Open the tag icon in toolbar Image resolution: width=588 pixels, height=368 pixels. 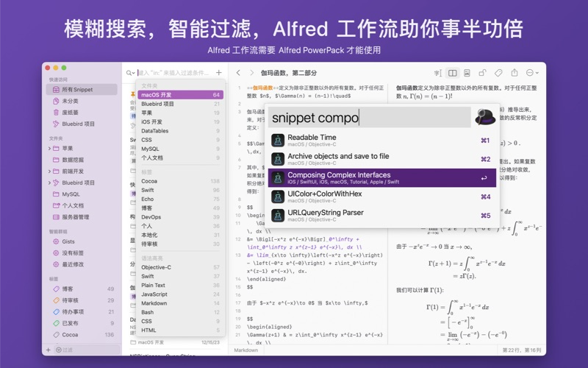[x=498, y=73]
